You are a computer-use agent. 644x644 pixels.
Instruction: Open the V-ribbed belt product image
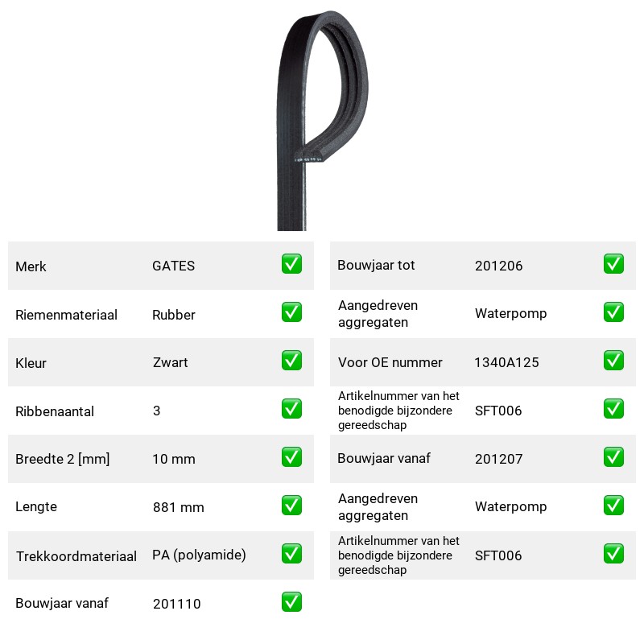click(322, 120)
